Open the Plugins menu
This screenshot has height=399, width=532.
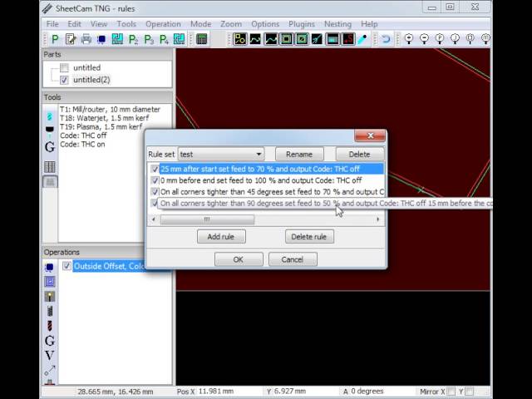[x=301, y=24]
